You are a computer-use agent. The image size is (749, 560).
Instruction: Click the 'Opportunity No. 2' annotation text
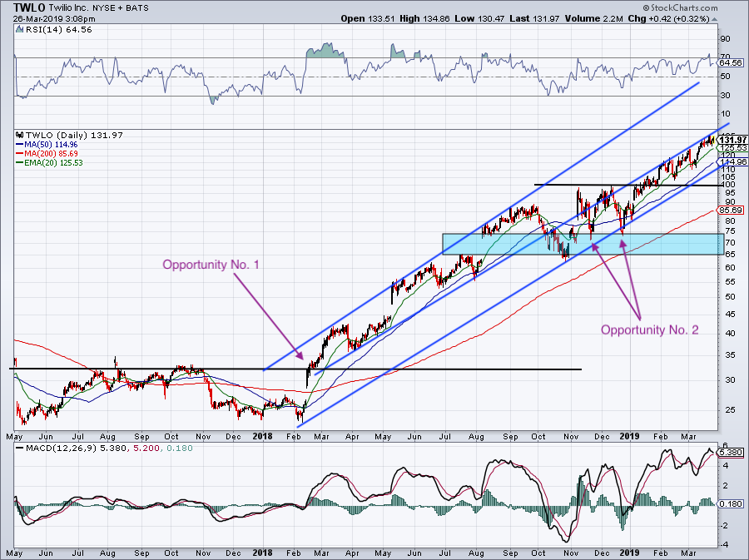[650, 330]
